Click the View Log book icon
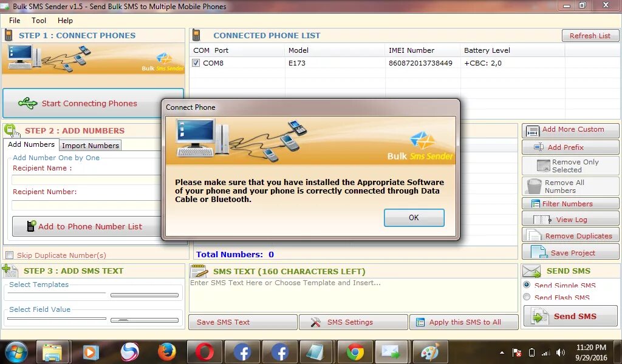Image resolution: width=622 pixels, height=364 pixels. tap(542, 220)
